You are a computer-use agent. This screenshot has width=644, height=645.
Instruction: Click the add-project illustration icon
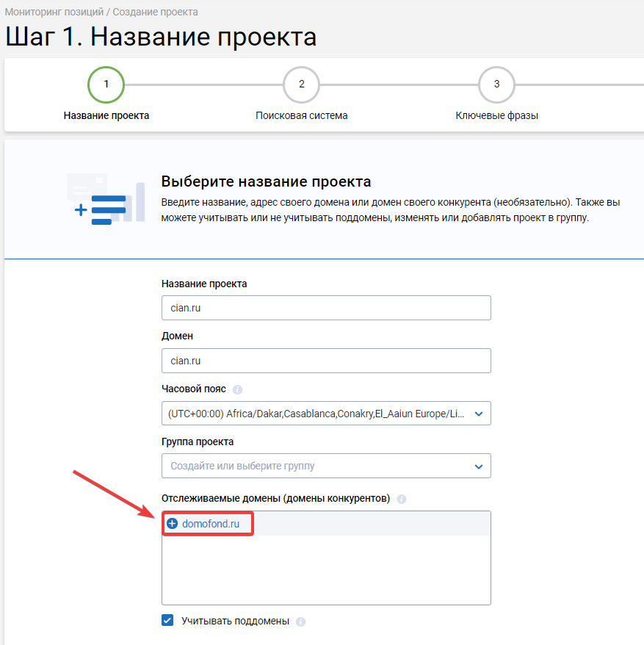click(x=106, y=199)
